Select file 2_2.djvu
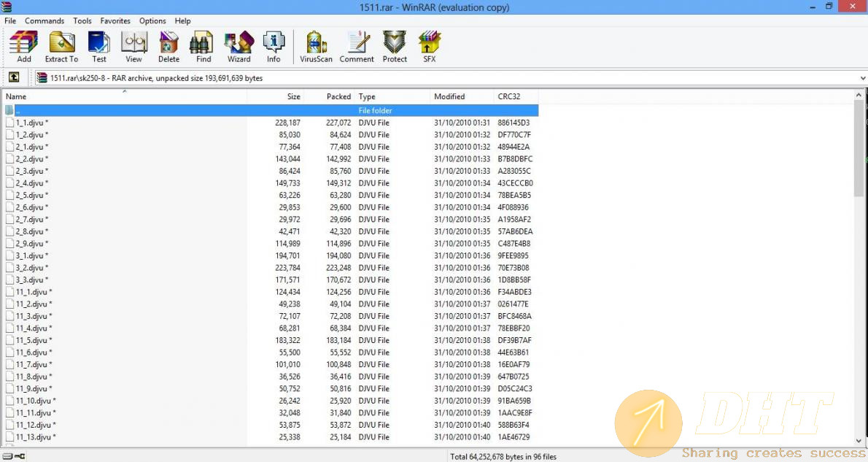This screenshot has width=868, height=462. pyautogui.click(x=31, y=159)
